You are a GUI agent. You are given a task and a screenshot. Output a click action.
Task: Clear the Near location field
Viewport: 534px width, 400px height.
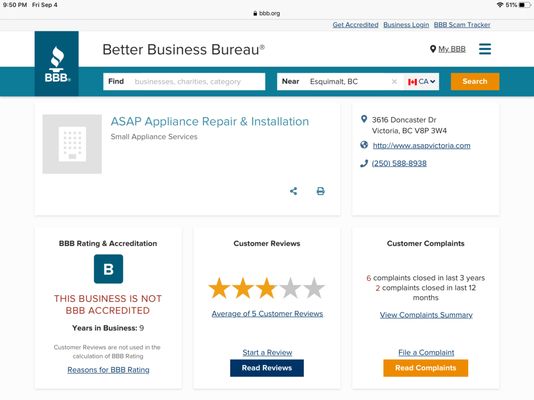[394, 82]
